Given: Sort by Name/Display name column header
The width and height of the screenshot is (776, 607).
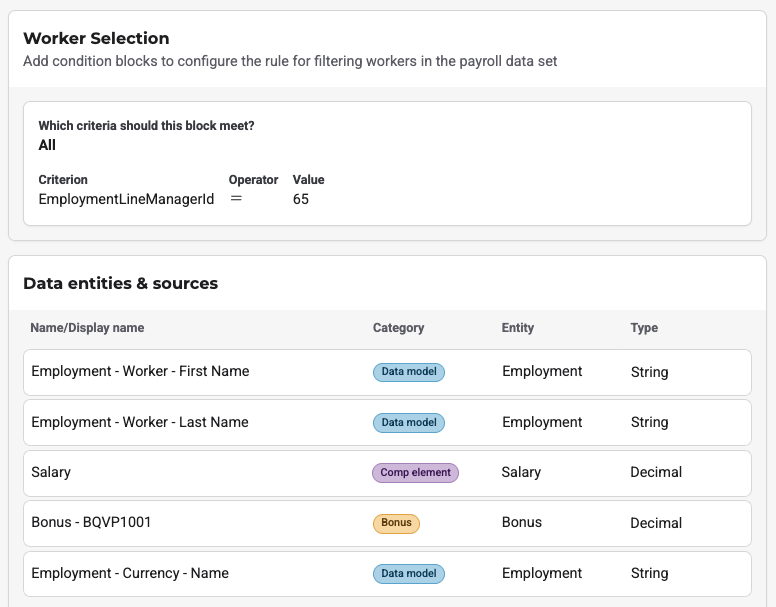Looking at the screenshot, I should point(87,328).
